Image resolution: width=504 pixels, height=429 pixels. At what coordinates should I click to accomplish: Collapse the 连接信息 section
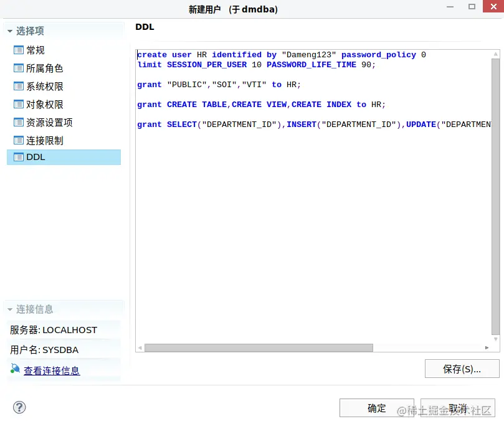point(10,308)
